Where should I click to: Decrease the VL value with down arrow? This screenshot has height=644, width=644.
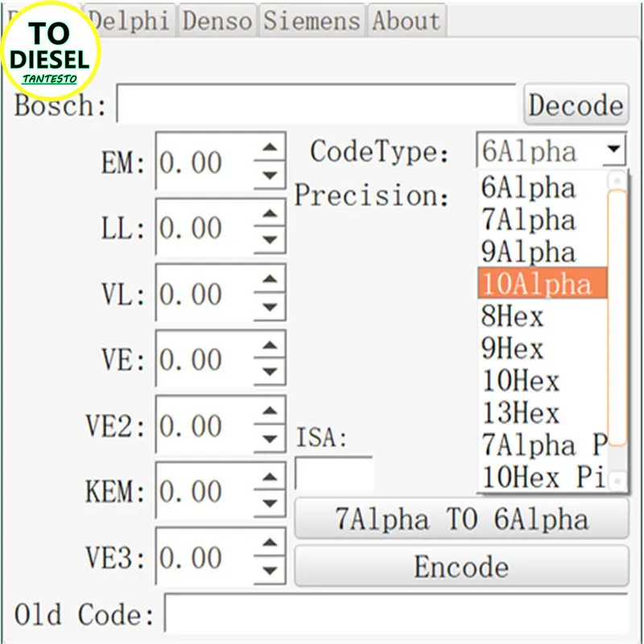270,308
